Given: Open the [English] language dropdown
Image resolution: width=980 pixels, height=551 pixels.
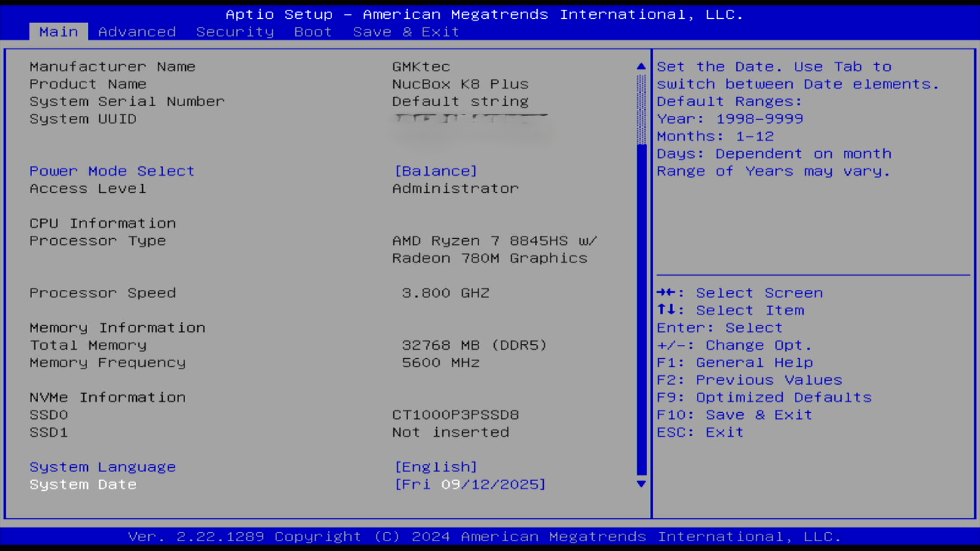Looking at the screenshot, I should coord(436,467).
